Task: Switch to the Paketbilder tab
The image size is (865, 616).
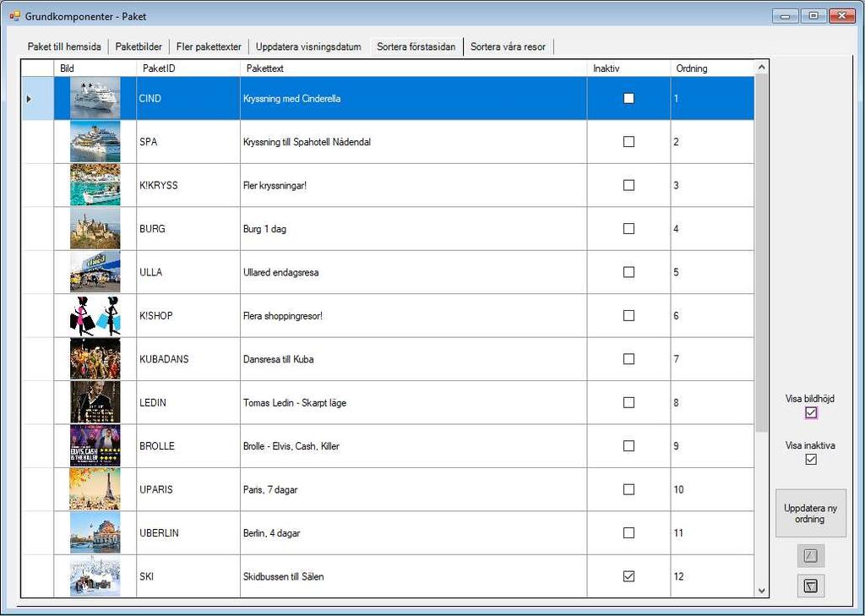Action: pos(139,46)
